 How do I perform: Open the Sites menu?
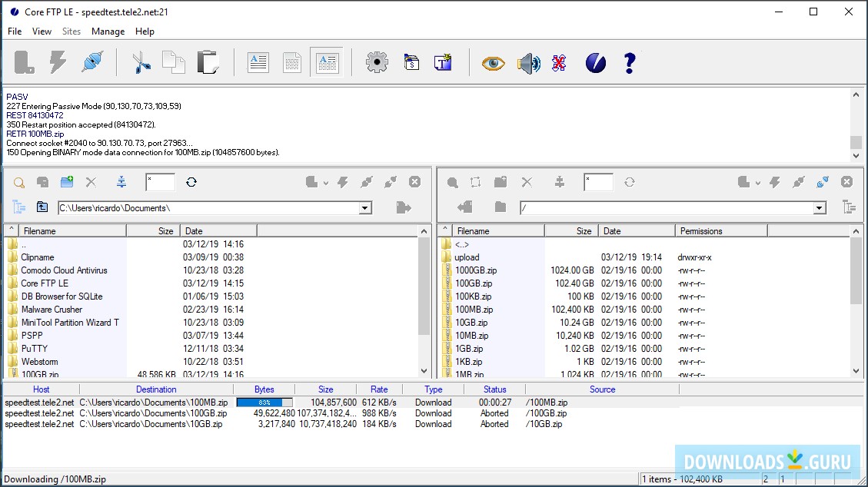(72, 31)
